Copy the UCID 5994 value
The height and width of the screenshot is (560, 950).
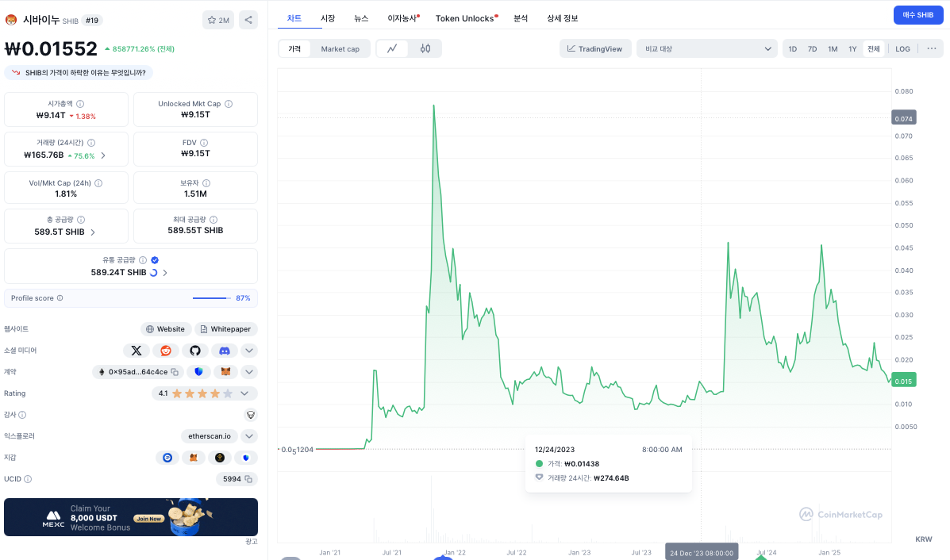pyautogui.click(x=248, y=479)
